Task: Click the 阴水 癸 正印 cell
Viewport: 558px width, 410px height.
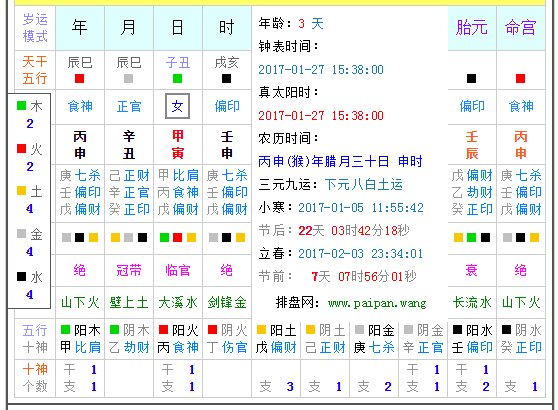Action: pos(521,339)
